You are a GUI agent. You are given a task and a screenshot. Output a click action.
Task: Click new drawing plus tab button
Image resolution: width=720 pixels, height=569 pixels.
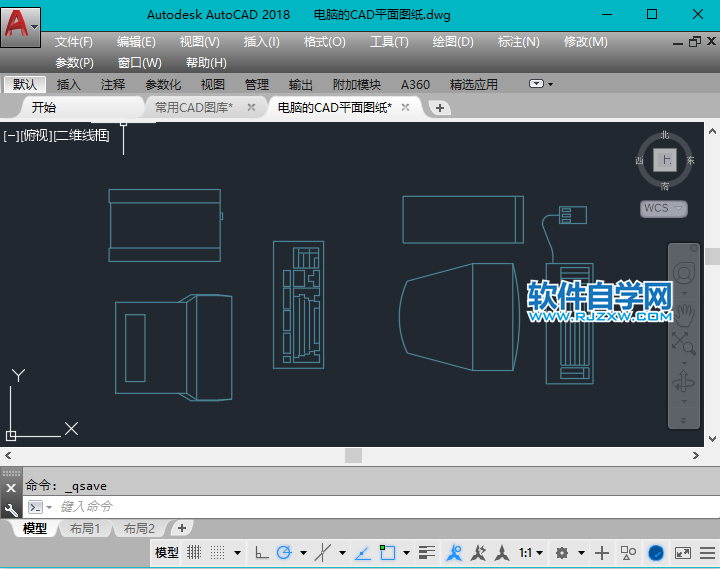point(440,108)
